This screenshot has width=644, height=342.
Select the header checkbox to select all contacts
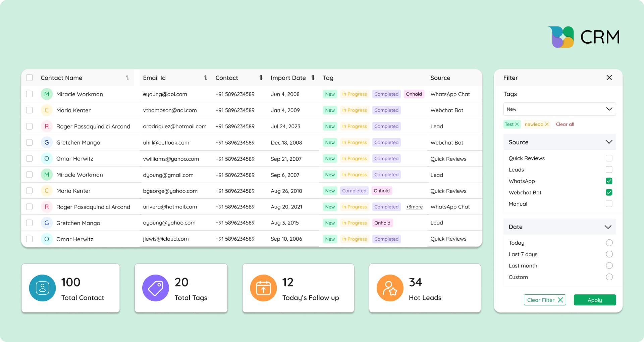(29, 78)
